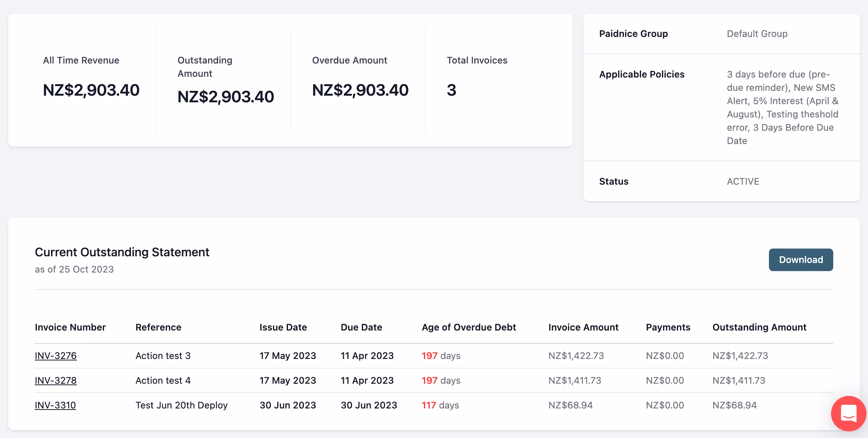The image size is (868, 438).
Task: Open the chat support widget icon
Action: (848, 413)
